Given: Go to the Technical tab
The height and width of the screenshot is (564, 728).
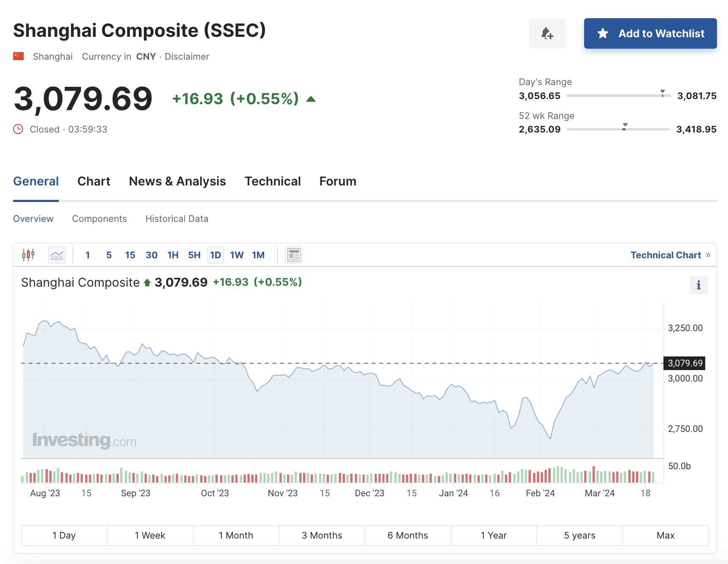Looking at the screenshot, I should coord(273,181).
